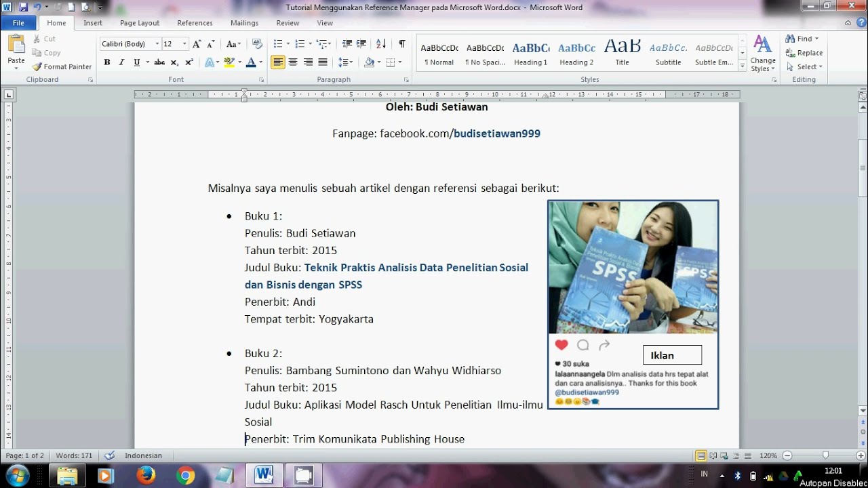Open Firefox from the taskbar
The image size is (868, 488).
[x=145, y=475]
